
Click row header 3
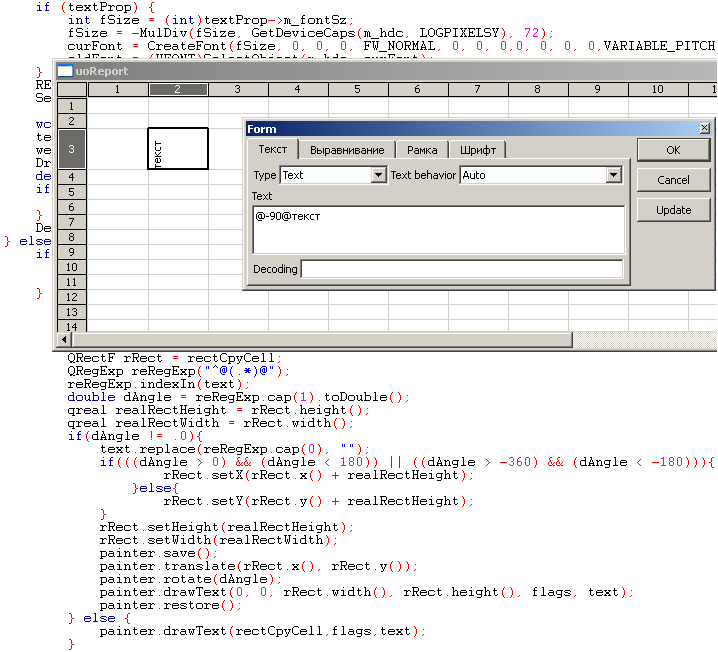click(x=72, y=149)
